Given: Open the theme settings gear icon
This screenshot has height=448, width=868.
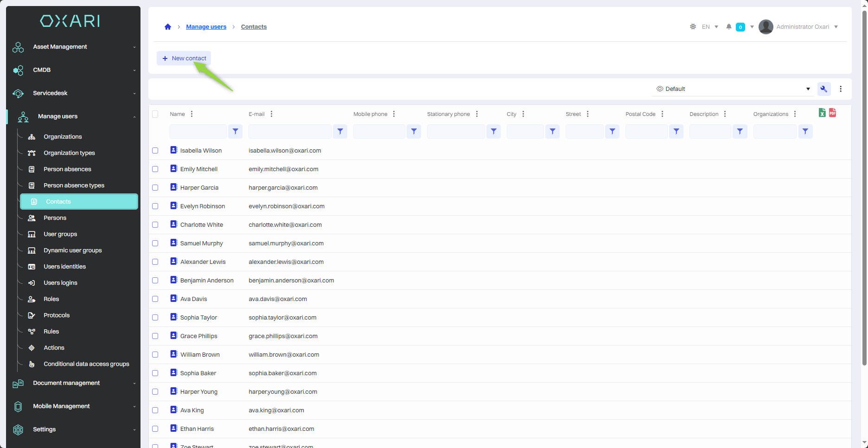Looking at the screenshot, I should tap(693, 27).
